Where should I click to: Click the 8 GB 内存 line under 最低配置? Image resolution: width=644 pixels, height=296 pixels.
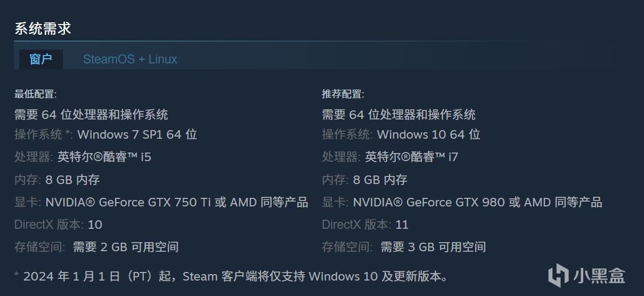click(72, 180)
